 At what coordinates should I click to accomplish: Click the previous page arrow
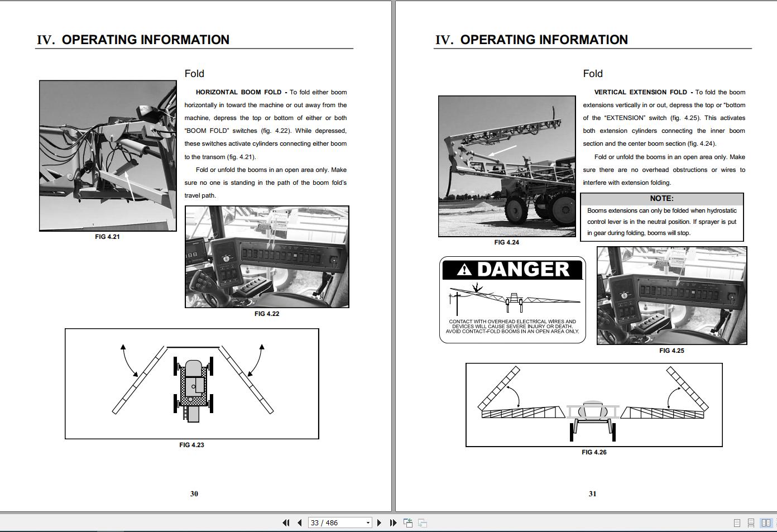point(299,522)
